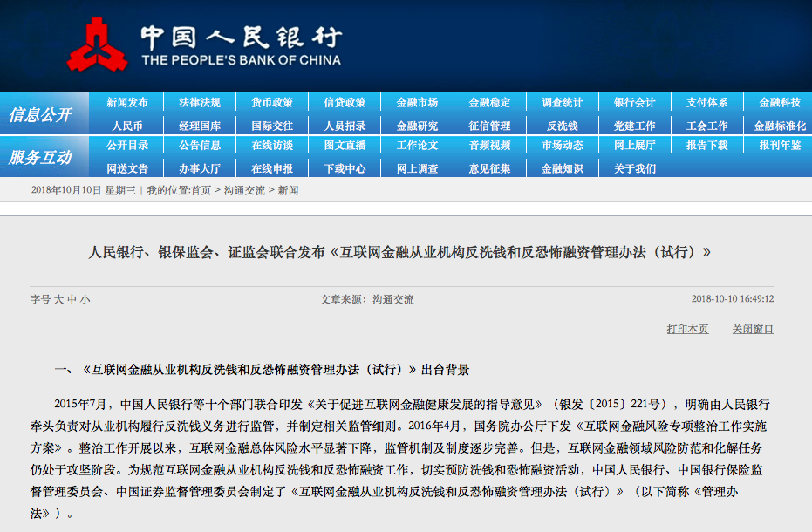Image resolution: width=812 pixels, height=532 pixels.
Task: Open 人员招录 page
Action: 345,126
